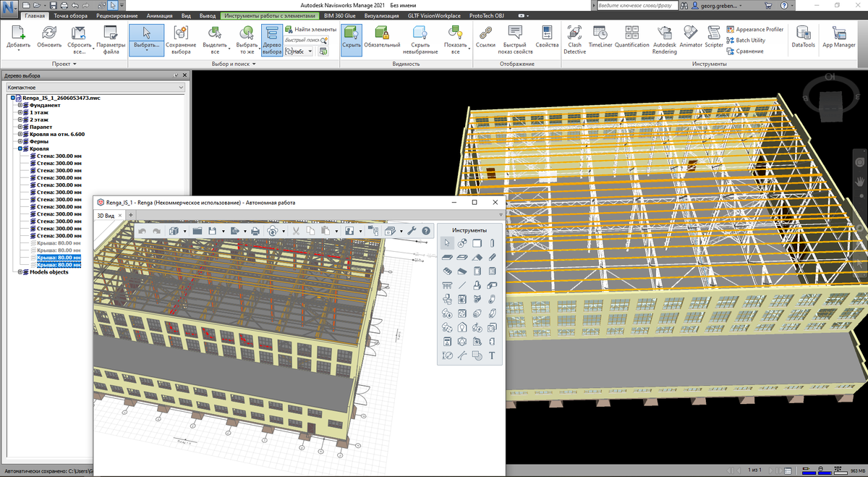Toggle Скрыть (Hide) visibility button
This screenshot has height=477, width=868.
[x=352, y=39]
